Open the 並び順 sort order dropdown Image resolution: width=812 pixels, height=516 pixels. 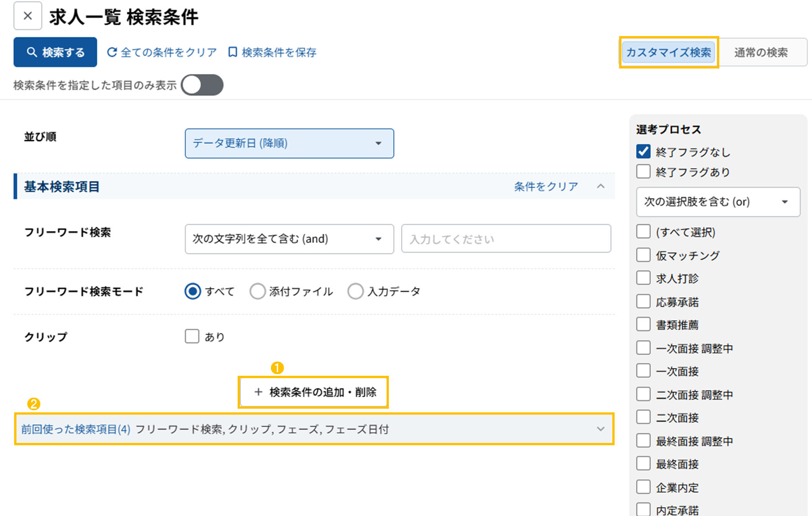289,143
